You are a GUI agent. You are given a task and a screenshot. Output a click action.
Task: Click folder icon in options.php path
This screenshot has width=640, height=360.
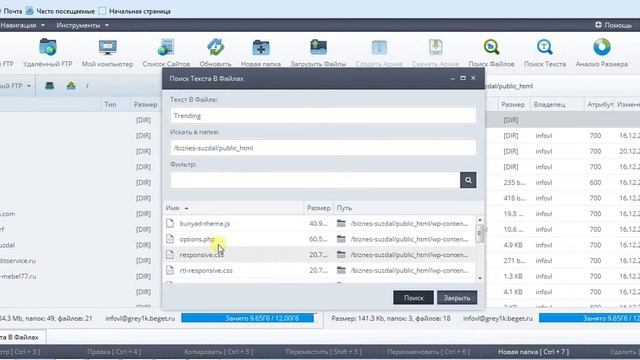(x=341, y=239)
